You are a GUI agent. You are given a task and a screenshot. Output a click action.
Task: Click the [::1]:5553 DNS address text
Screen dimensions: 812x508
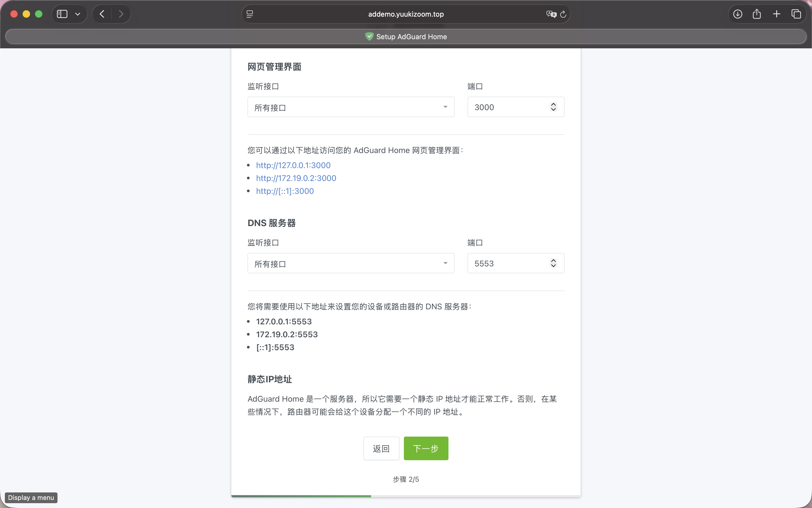click(x=275, y=347)
